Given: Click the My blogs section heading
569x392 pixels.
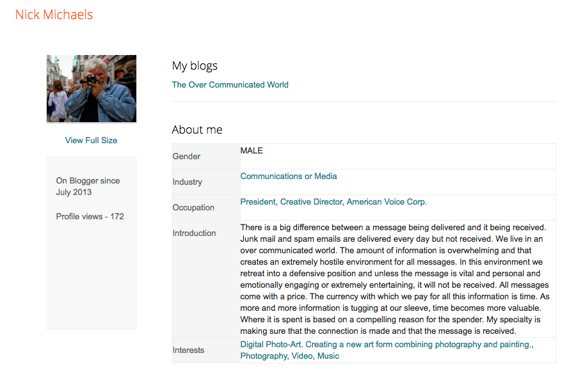Looking at the screenshot, I should pos(195,66).
